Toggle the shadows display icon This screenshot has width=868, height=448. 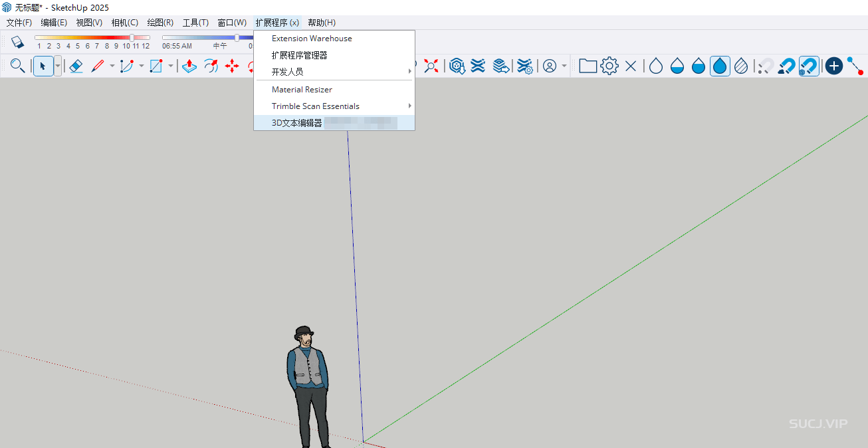point(18,42)
